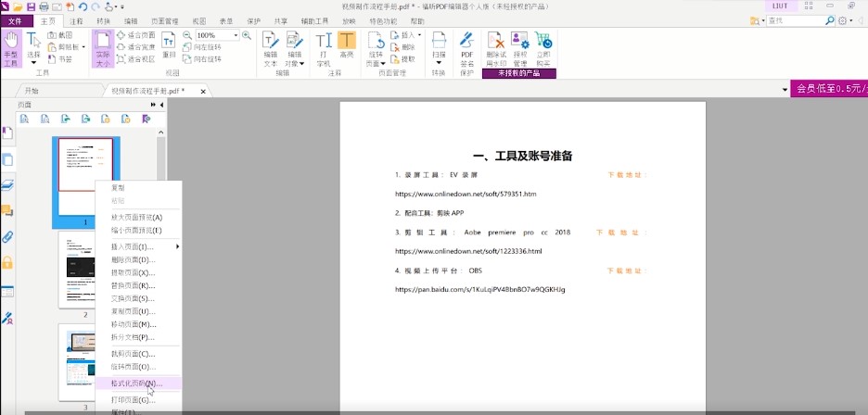This screenshot has width=868, height=415.
Task: Choose Fit Width (适合宽度)
Action: click(x=135, y=47)
